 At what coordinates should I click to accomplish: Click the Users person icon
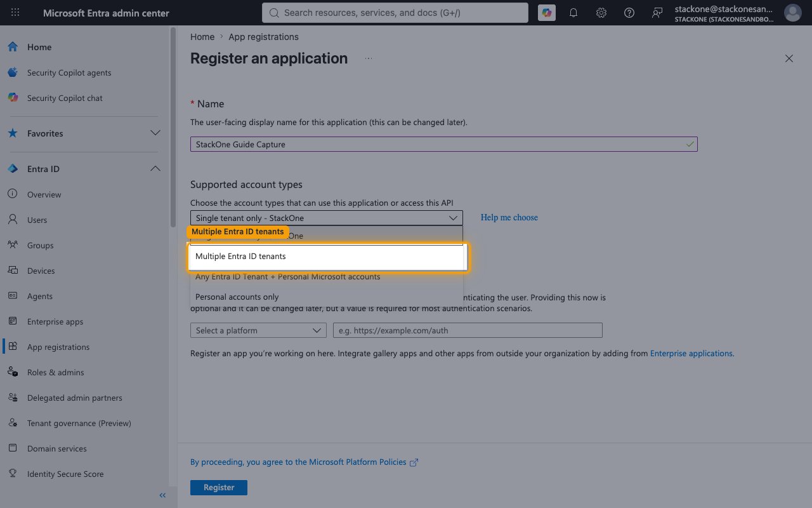pos(13,220)
